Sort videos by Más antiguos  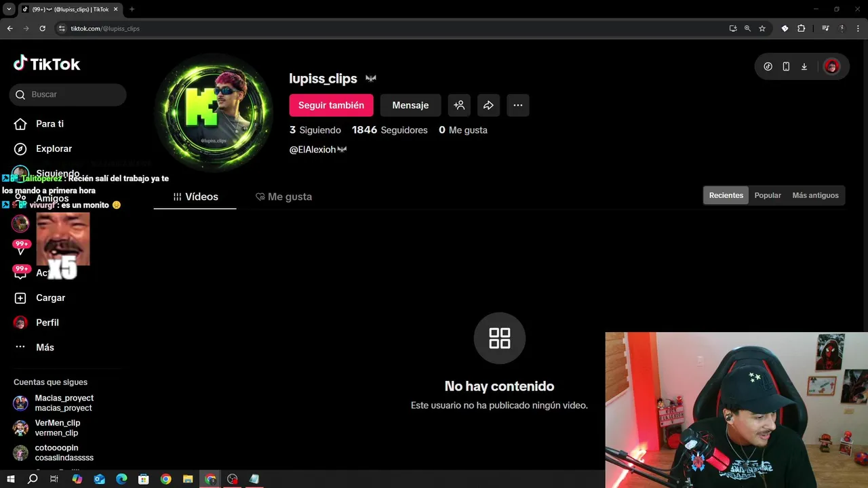[815, 195]
